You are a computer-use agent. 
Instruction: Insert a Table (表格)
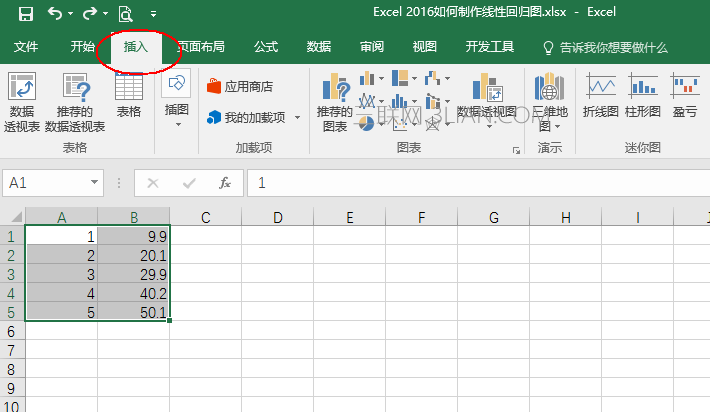pyautogui.click(x=129, y=98)
